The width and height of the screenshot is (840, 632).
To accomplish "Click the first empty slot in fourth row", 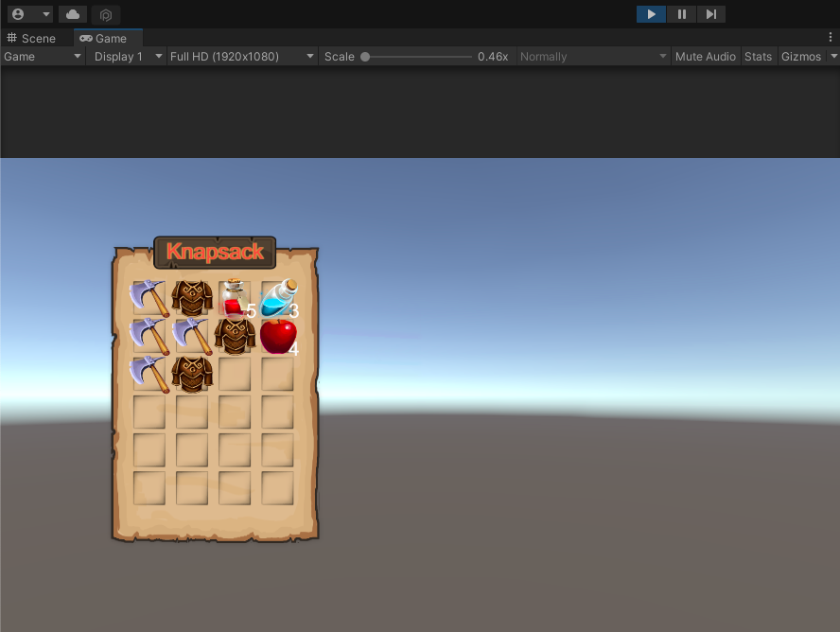I will (x=149, y=412).
